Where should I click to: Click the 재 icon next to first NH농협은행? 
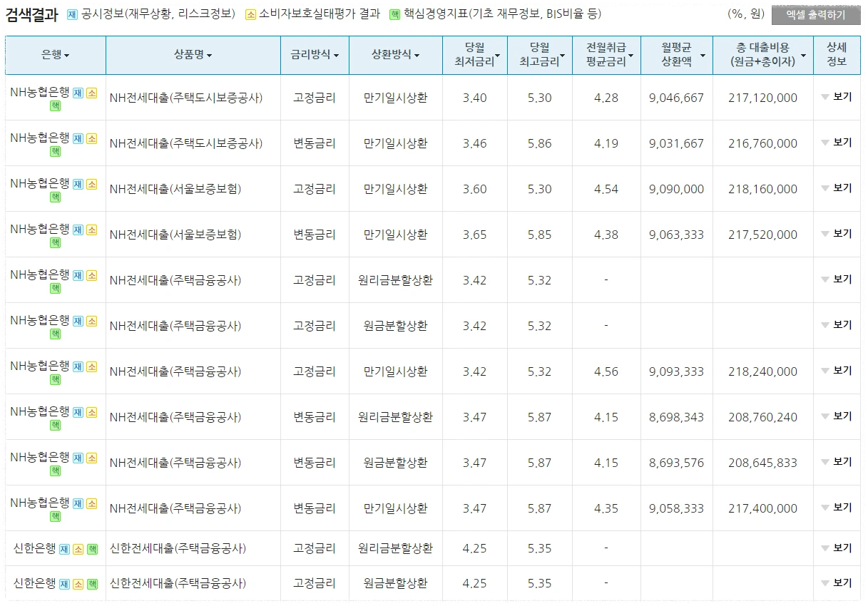pos(78,93)
